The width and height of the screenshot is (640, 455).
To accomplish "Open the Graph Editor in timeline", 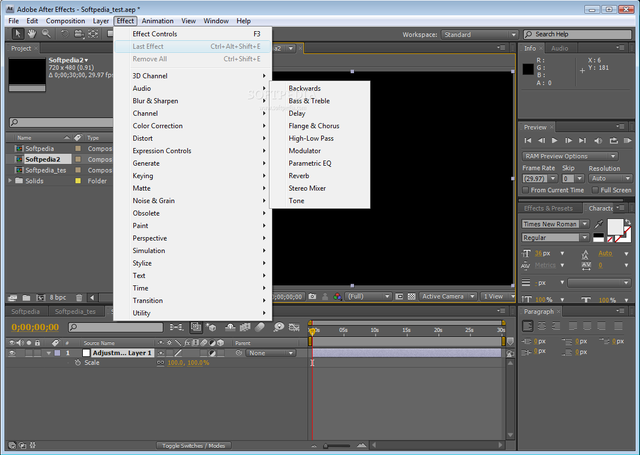I will [294, 327].
